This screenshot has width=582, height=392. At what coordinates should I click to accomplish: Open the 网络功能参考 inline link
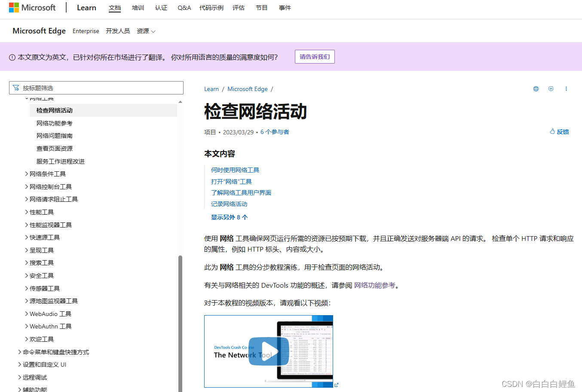(x=374, y=285)
